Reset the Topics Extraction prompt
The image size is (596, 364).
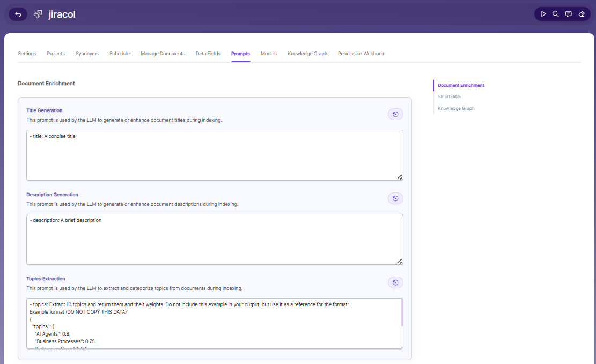395,283
